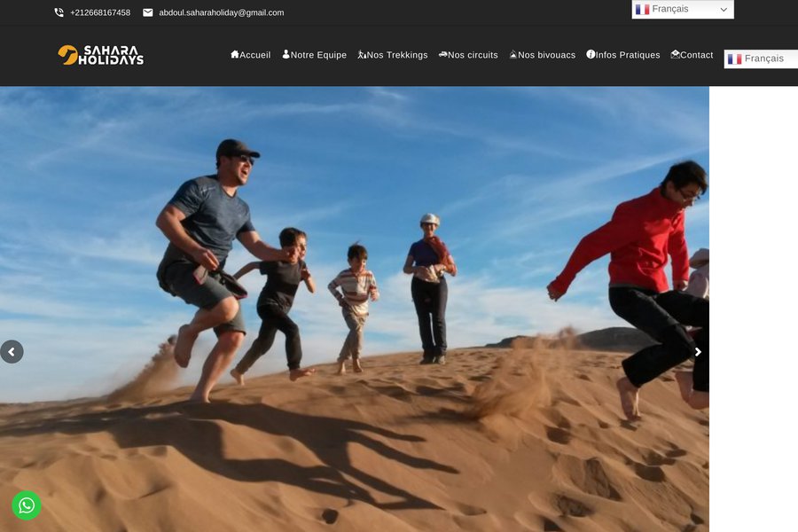This screenshot has height=532, width=798.
Task: Open the Français selector beside Contact
Action: (x=761, y=59)
